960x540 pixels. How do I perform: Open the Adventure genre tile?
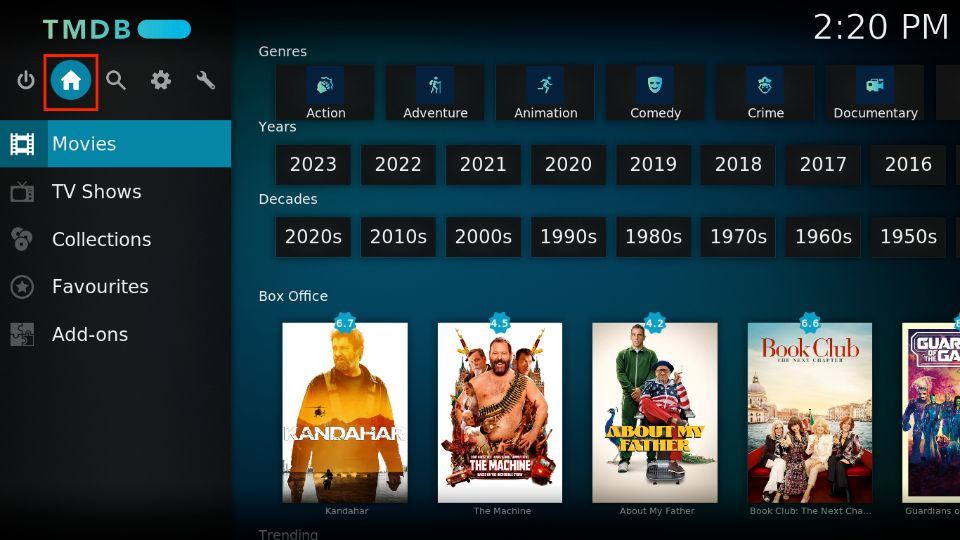tap(435, 92)
